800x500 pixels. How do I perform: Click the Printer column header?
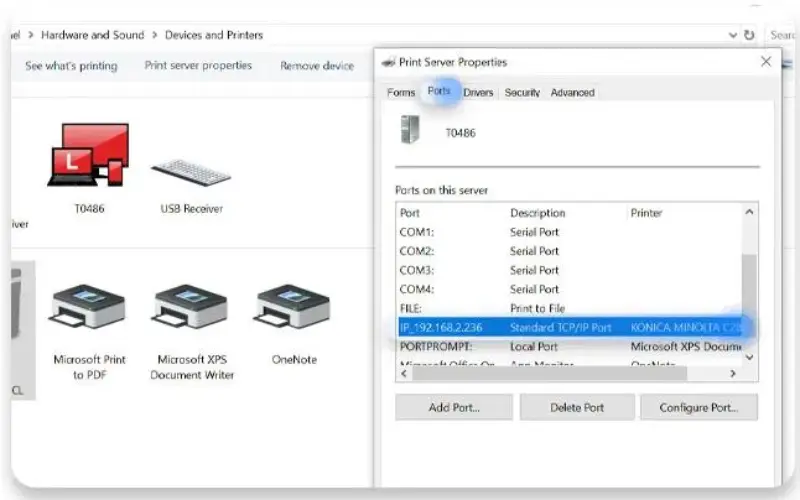[646, 213]
